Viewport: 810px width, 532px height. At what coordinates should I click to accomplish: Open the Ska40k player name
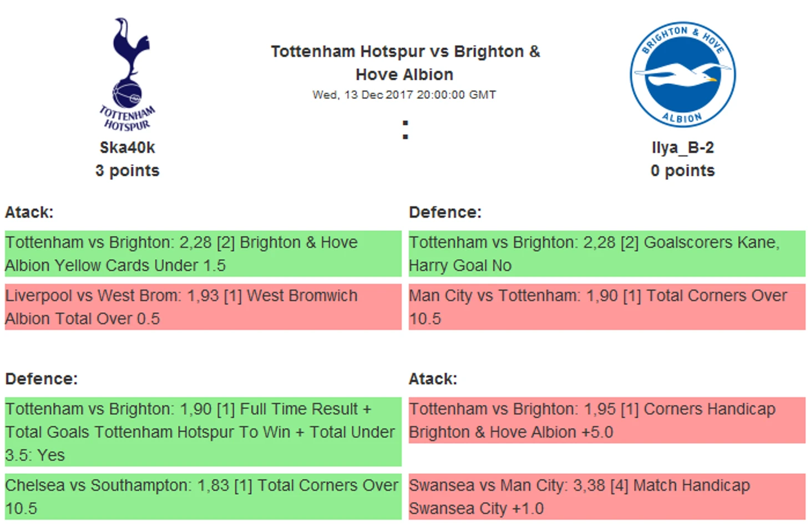point(127,148)
